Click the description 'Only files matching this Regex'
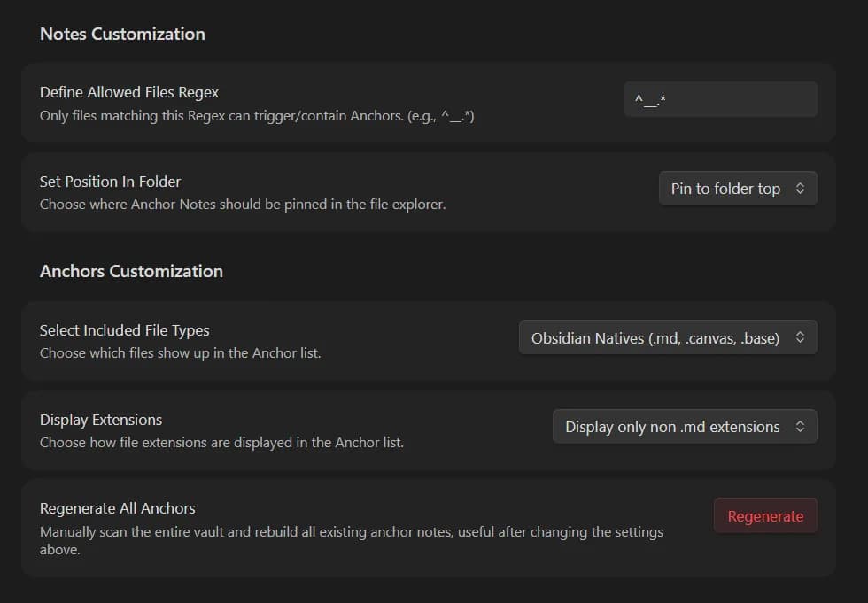This screenshot has height=603, width=868. click(257, 116)
